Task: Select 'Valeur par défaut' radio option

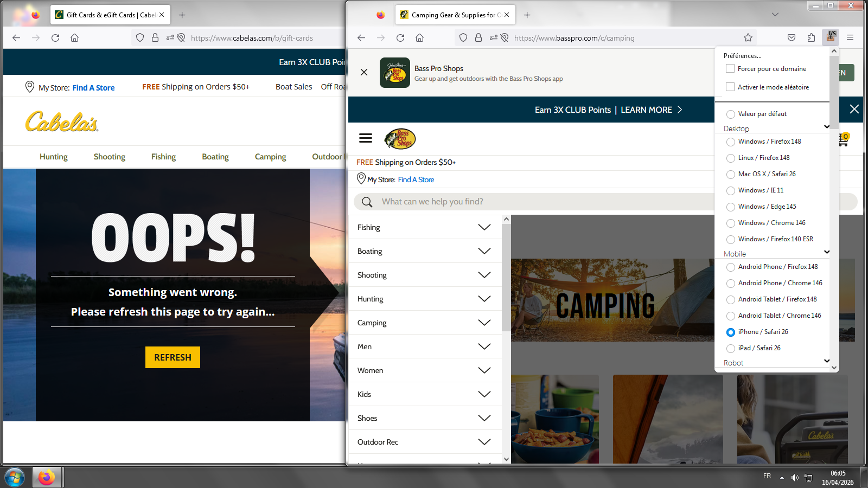Action: (731, 114)
